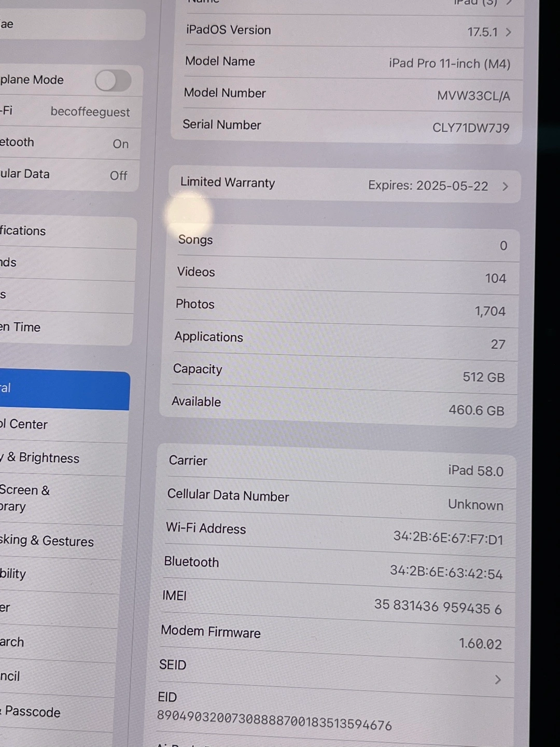Image resolution: width=560 pixels, height=747 pixels.
Task: Toggle the Airplane Mode switch
Action: [x=113, y=81]
